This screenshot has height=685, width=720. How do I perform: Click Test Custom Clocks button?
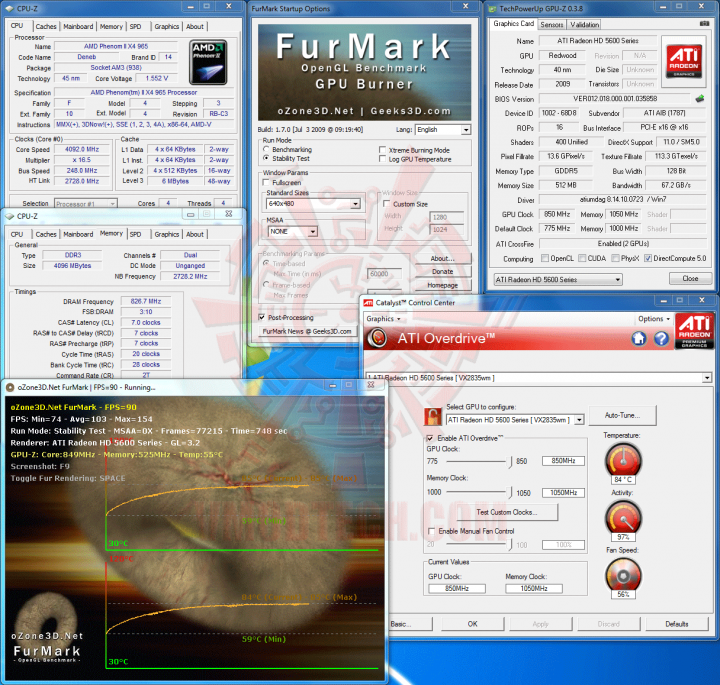click(x=507, y=512)
